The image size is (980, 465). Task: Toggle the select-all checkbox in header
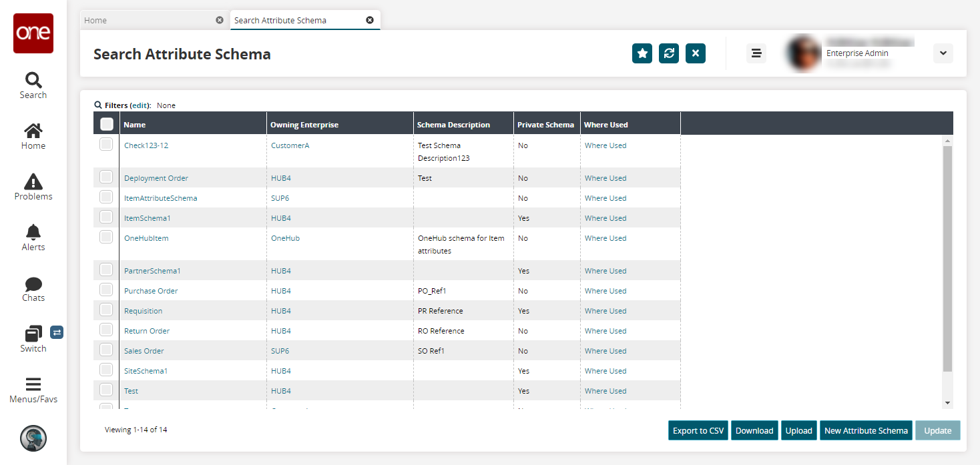106,124
